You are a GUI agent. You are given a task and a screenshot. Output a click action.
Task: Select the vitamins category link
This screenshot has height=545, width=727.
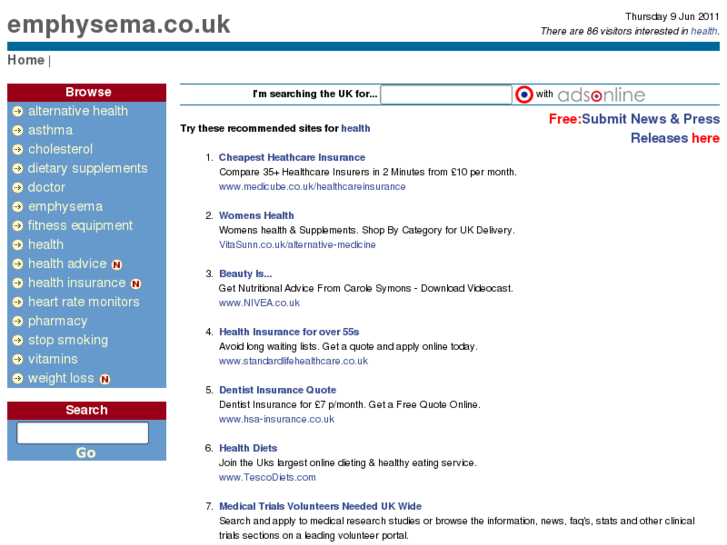tap(53, 359)
